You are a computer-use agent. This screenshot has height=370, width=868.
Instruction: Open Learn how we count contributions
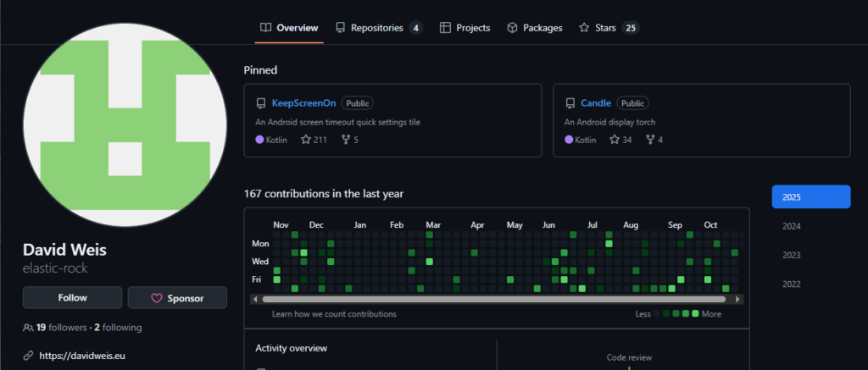click(x=334, y=314)
